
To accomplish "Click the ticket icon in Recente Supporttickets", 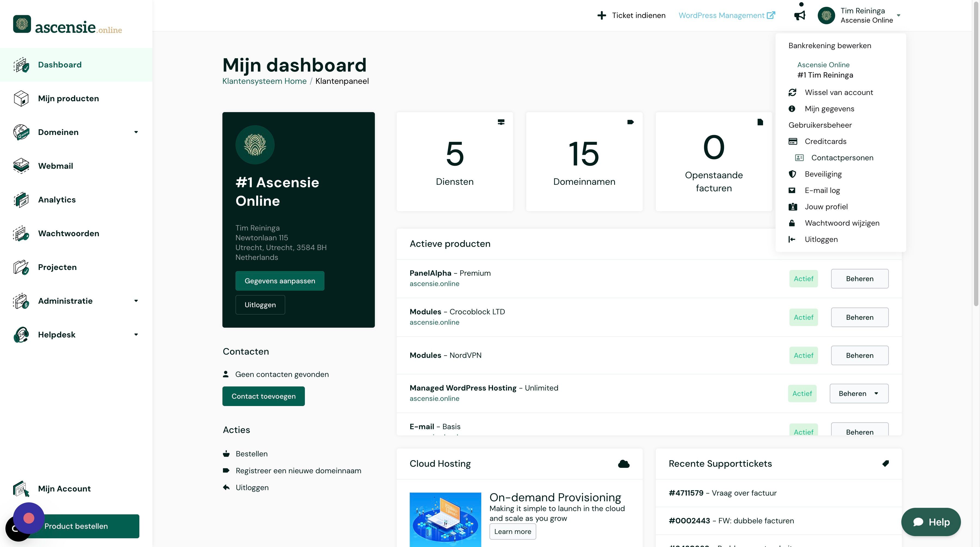I will click(x=885, y=463).
